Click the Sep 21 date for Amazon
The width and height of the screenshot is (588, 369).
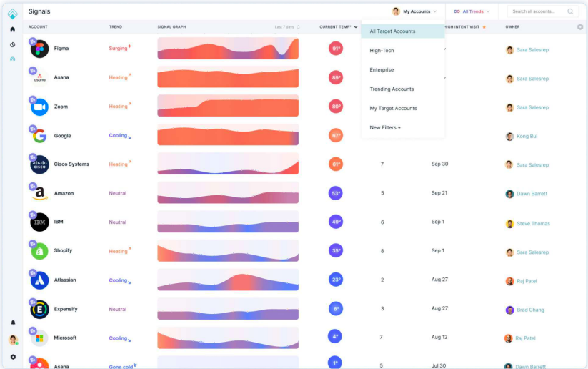(x=439, y=193)
